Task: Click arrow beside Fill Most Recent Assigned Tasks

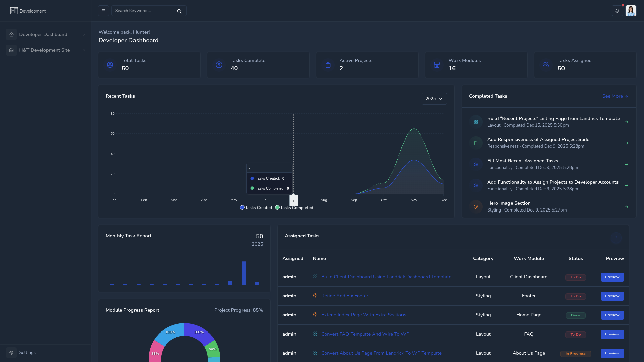Action: click(626, 164)
